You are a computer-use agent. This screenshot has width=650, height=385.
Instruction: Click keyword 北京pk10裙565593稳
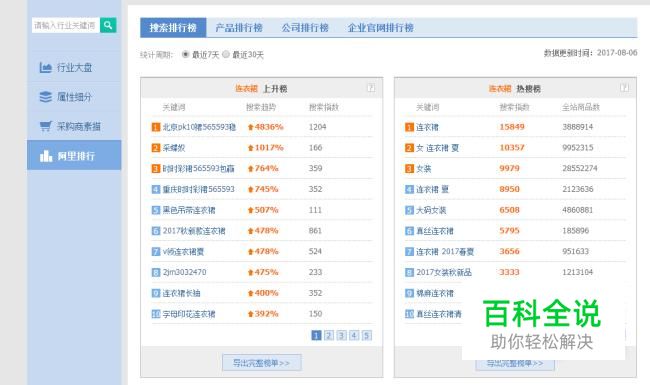(199, 127)
